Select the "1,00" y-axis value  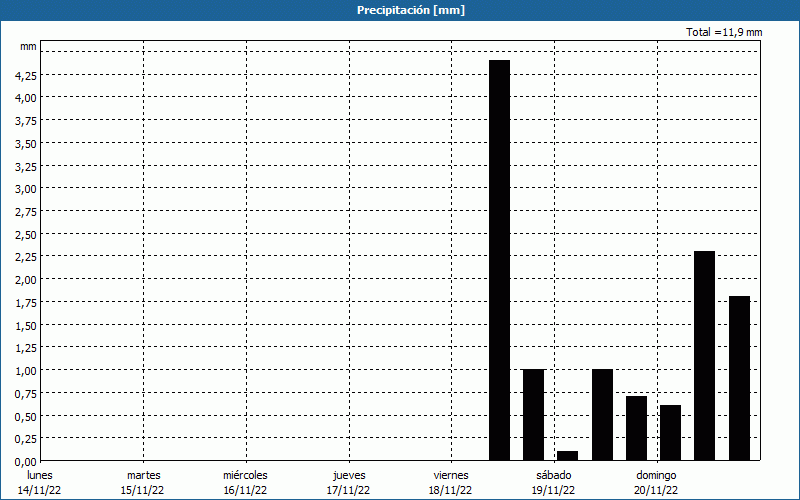point(26,371)
